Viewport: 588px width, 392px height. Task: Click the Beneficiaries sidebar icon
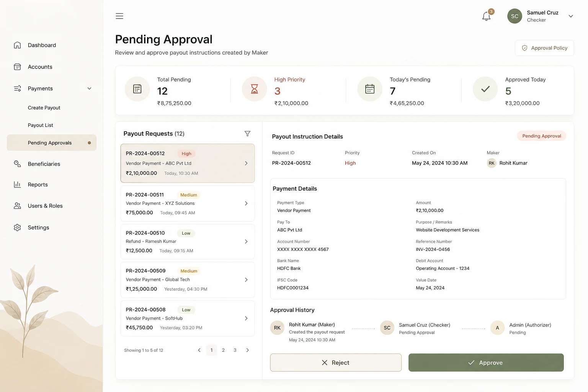(x=17, y=164)
